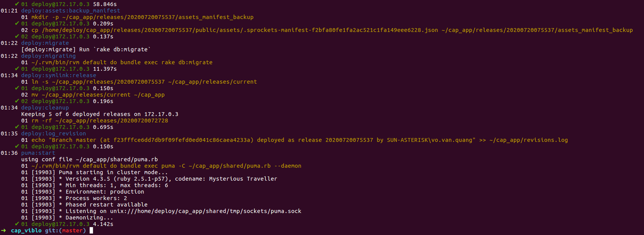The width and height of the screenshot is (644, 235).
Task: Click the green prompt arrow before cap_viblo
Action: point(4,230)
